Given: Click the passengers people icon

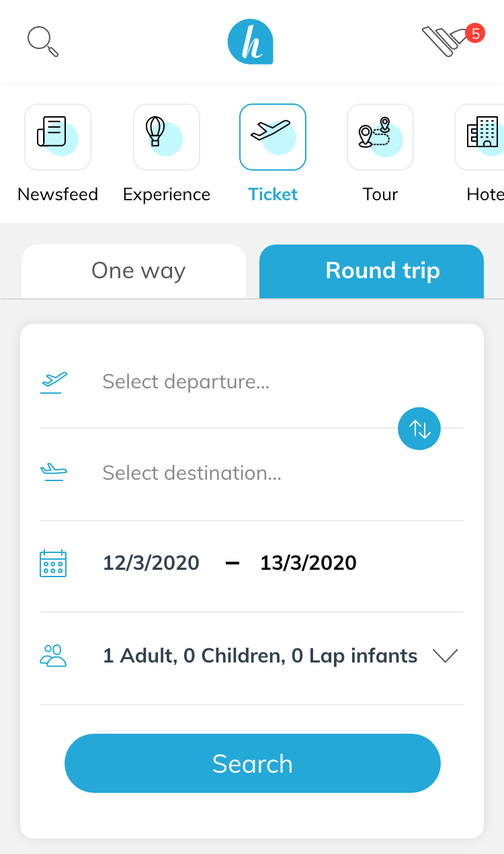Looking at the screenshot, I should point(53,655).
